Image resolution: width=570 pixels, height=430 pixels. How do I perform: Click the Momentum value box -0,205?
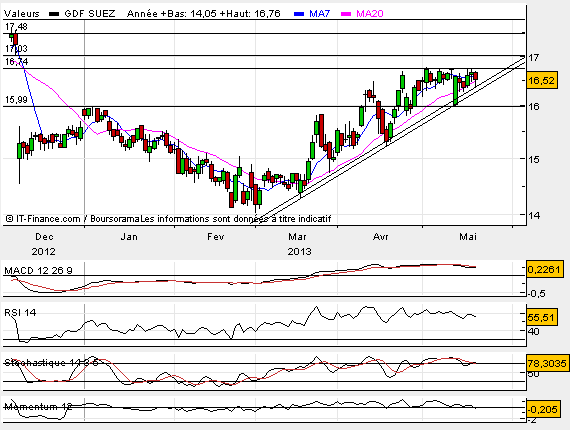542,410
